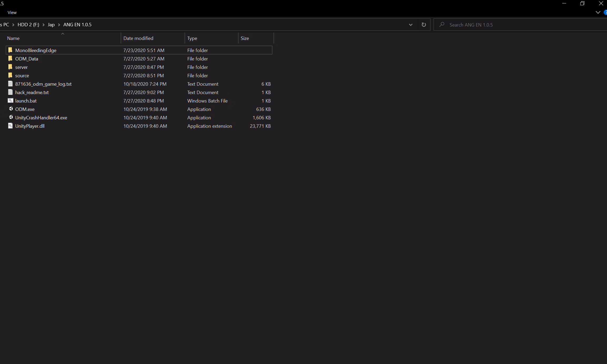Screen dimensions: 607x364
Task: Open the View ribbon tab
Action: (x=12, y=12)
